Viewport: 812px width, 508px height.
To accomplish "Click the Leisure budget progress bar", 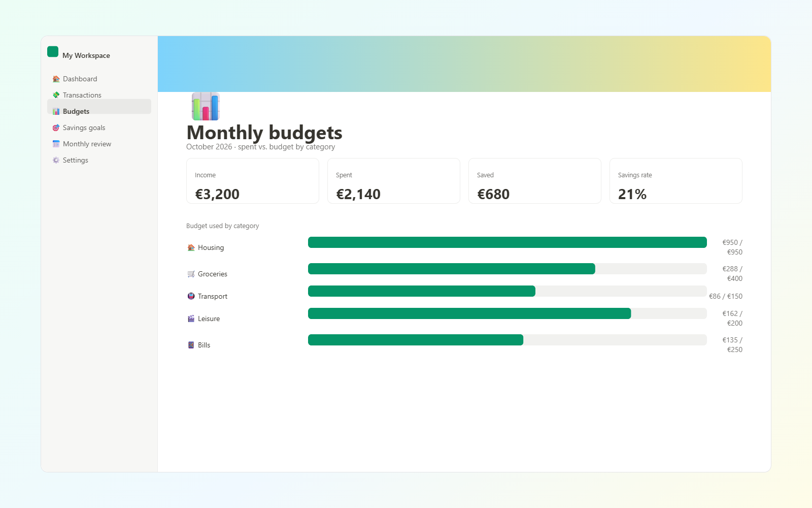I will pos(507,313).
